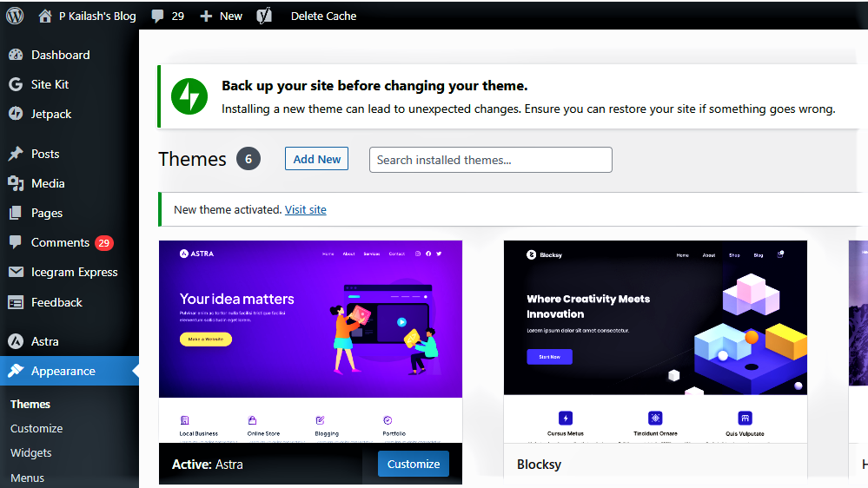This screenshot has width=868, height=488.
Task: Click the Active: Astra label
Action: pos(208,465)
